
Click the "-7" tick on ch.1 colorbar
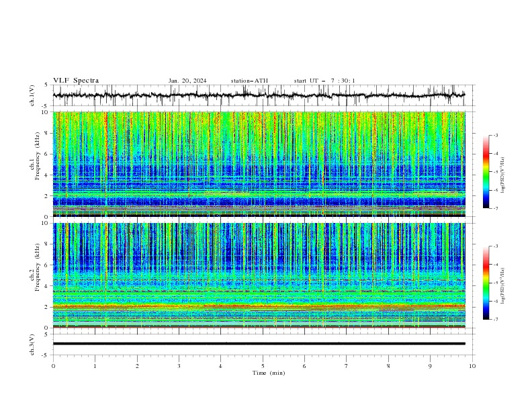(x=496, y=209)
